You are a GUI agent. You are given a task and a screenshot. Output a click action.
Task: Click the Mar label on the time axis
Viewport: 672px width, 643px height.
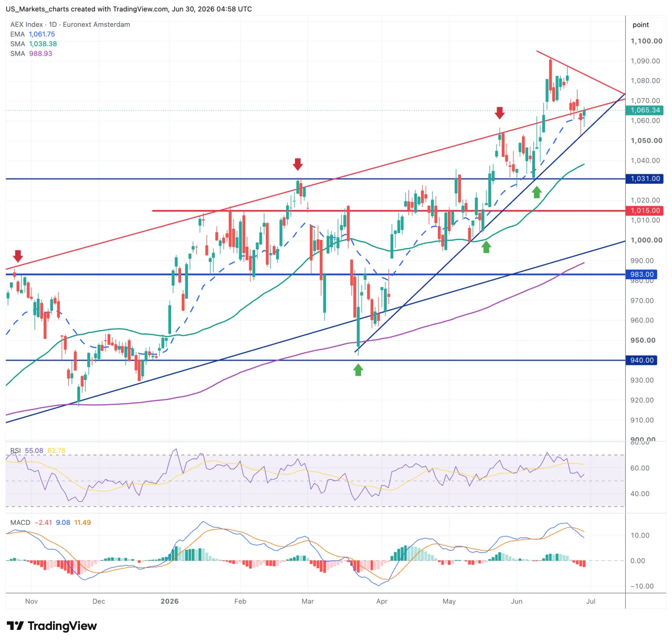pos(308,602)
